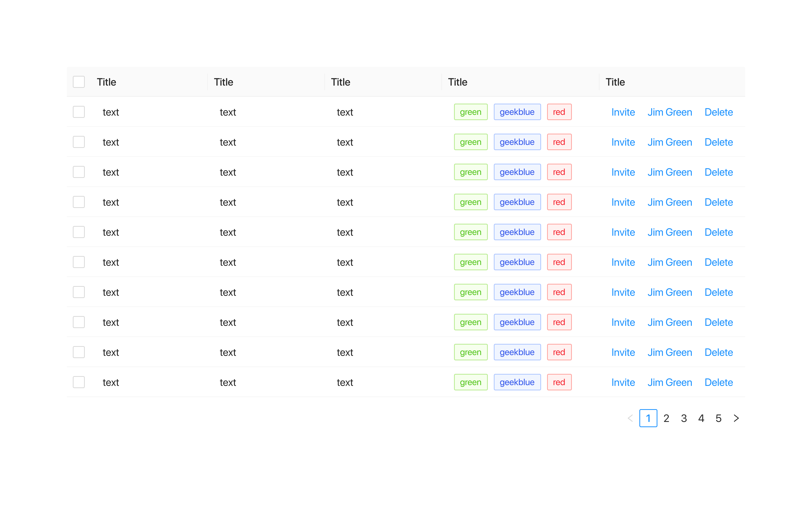The image size is (812, 506).
Task: Select page 1 in the pagination
Action: pos(648,418)
